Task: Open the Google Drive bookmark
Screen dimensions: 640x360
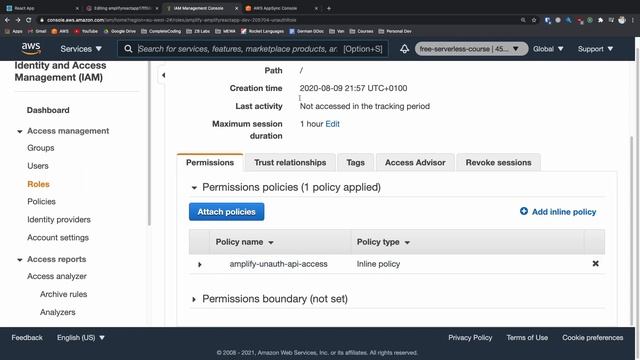Action: tap(120, 31)
